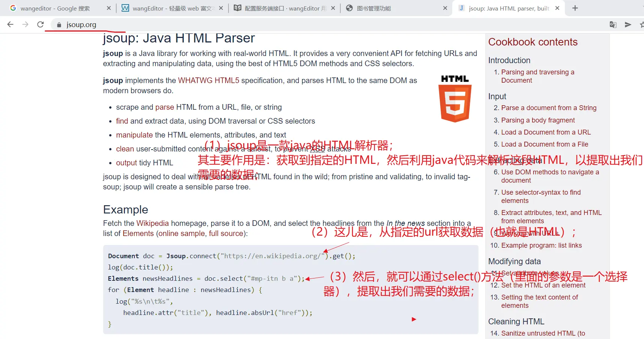644x339 pixels.
Task: Open the 'output' tidy HTML link
Action: [x=126, y=163]
